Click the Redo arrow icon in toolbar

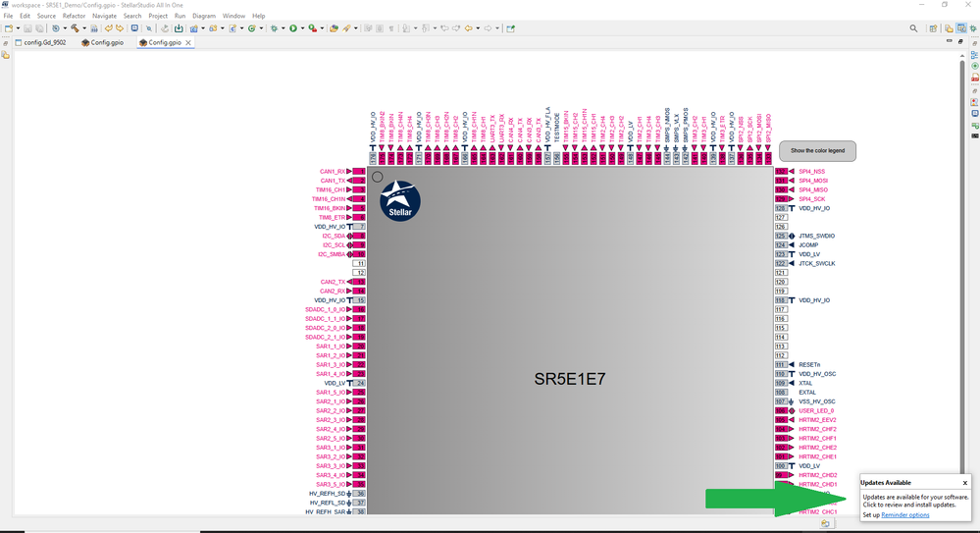[120, 28]
